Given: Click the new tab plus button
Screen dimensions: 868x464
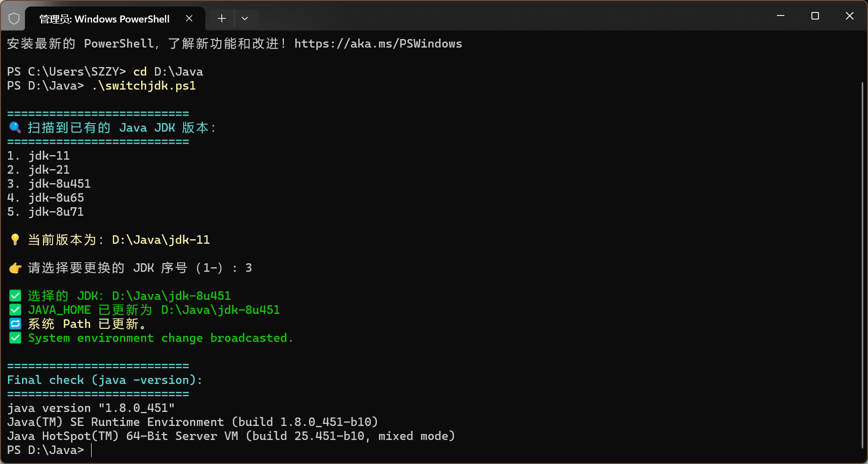Looking at the screenshot, I should (x=221, y=18).
